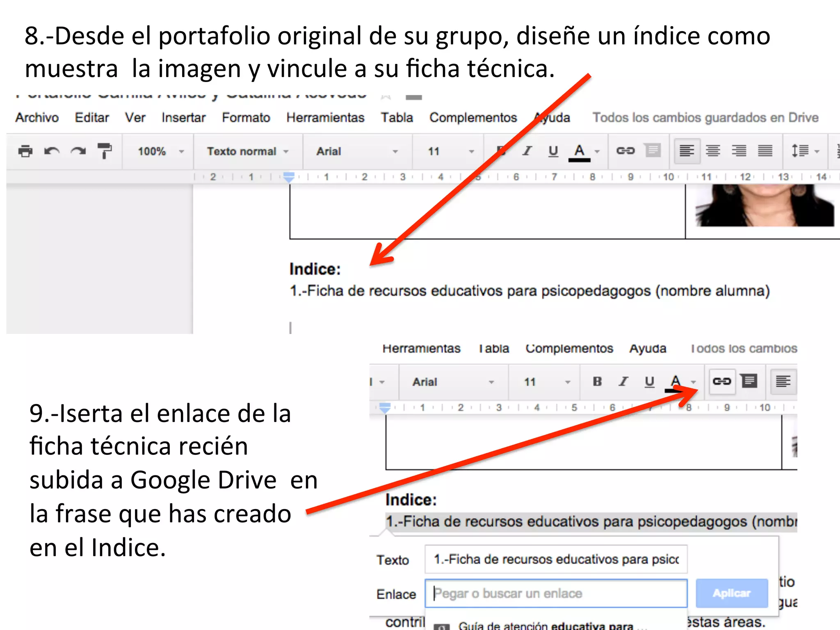
Task: Align text right in upper toolbar
Action: coord(739,151)
